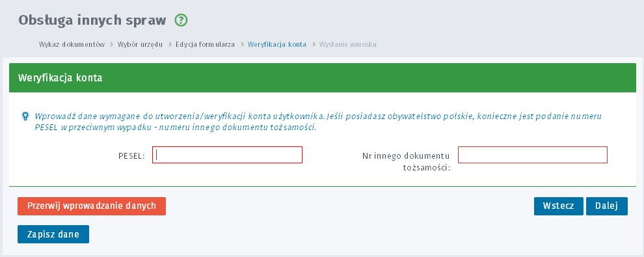
Task: Click Przerwij wprowadzanie danych button
Action: coord(92,206)
